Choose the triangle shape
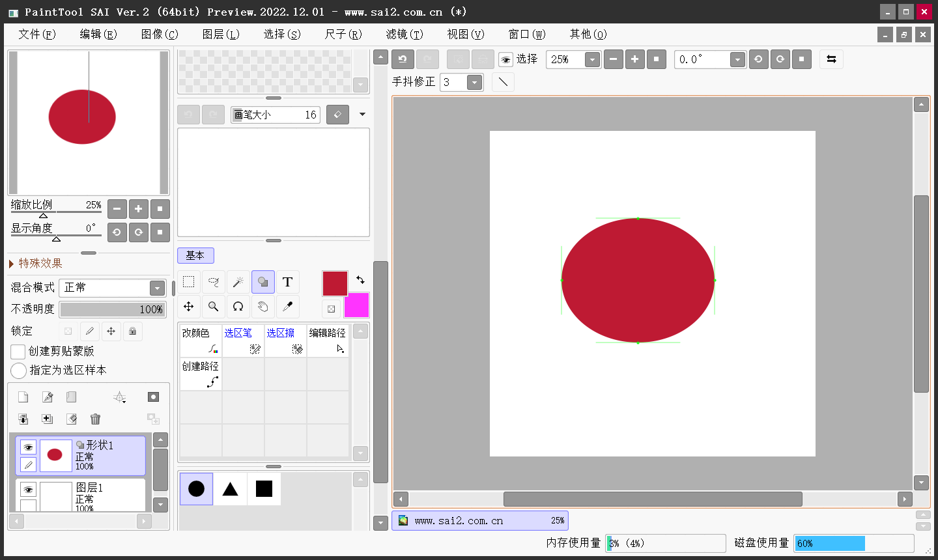 point(230,489)
